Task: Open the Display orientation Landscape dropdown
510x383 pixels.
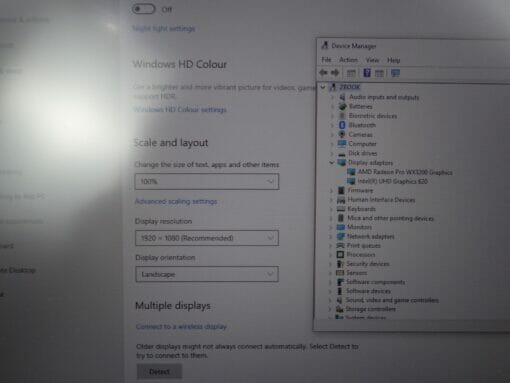Action: click(207, 274)
